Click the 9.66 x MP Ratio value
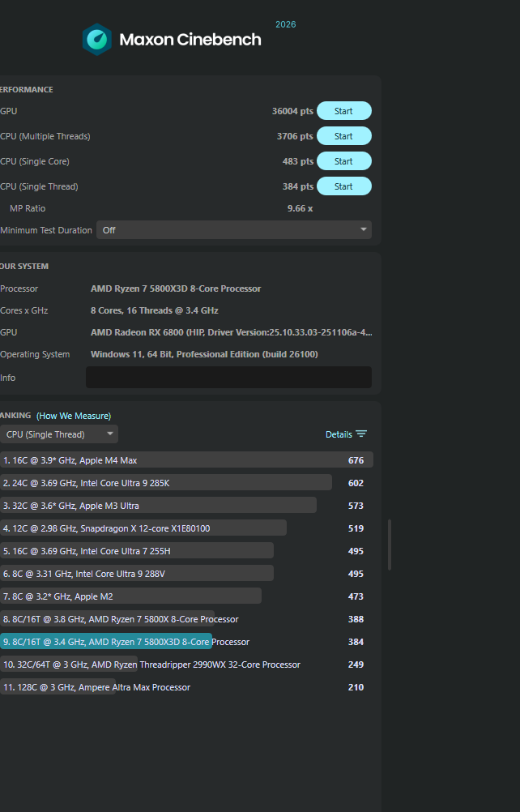This screenshot has width=520, height=812. (300, 208)
